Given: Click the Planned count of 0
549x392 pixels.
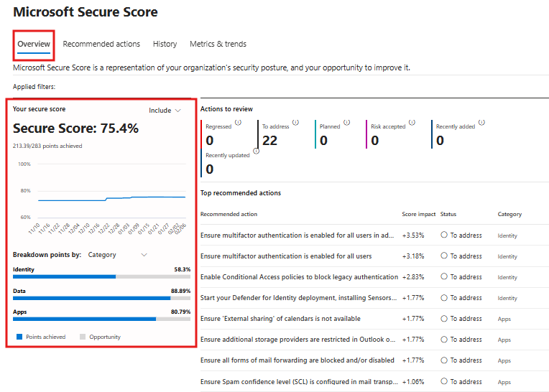Looking at the screenshot, I should click(x=323, y=141).
